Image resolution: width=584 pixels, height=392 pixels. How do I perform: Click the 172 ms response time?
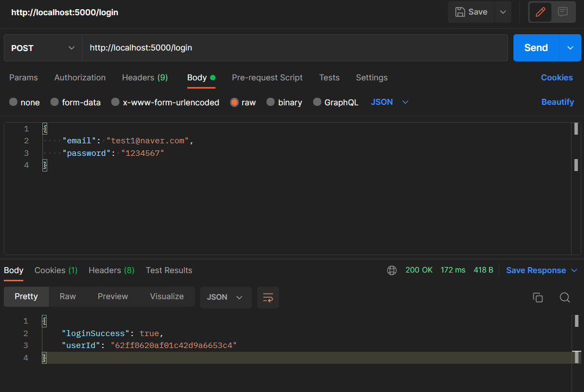(453, 270)
